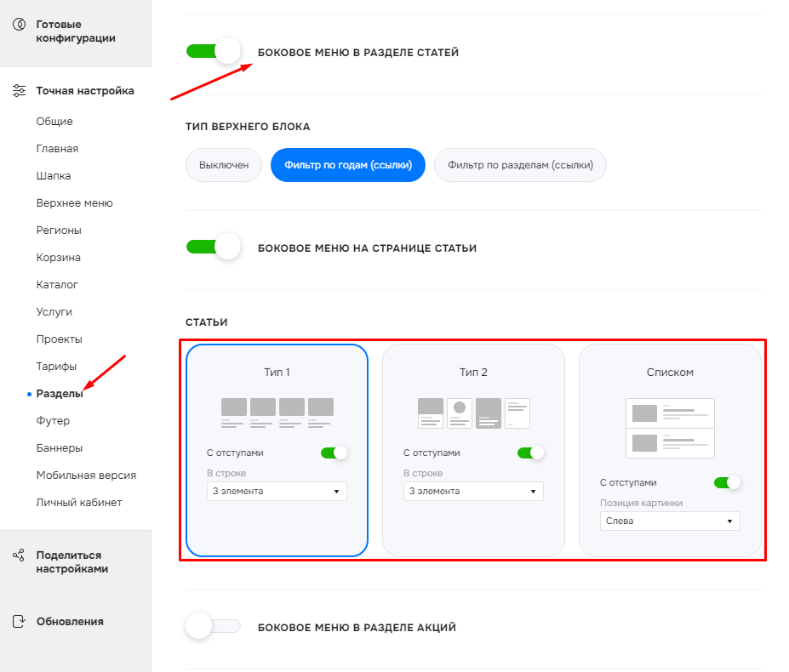Click the Тип 1 card title
The image size is (789, 672).
(x=277, y=373)
